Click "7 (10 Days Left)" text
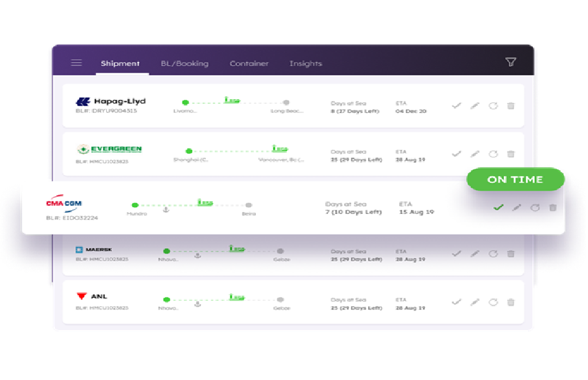The width and height of the screenshot is (588, 380). point(353,212)
